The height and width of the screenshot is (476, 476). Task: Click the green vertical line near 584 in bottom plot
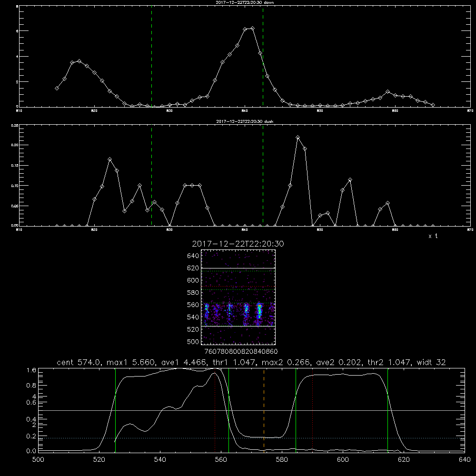coord(296,410)
